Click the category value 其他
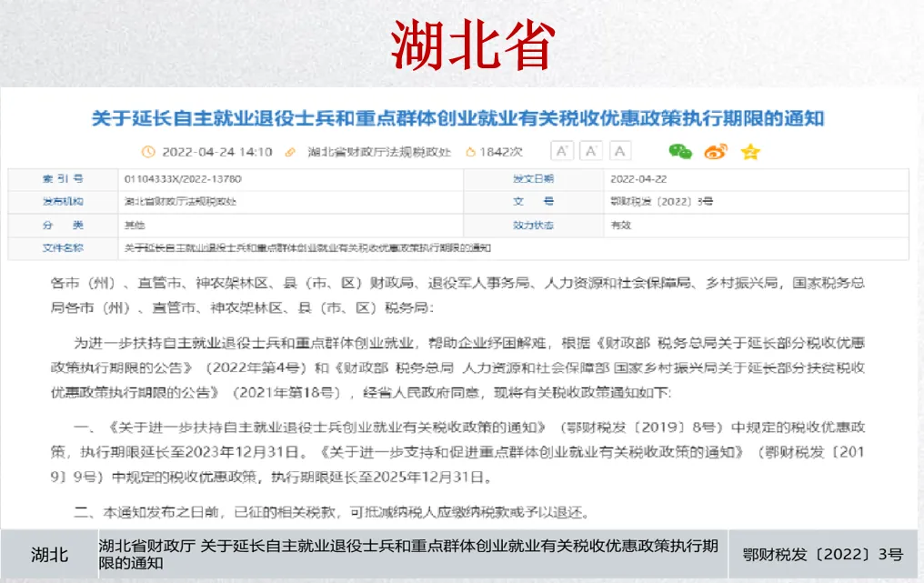 tap(135, 226)
